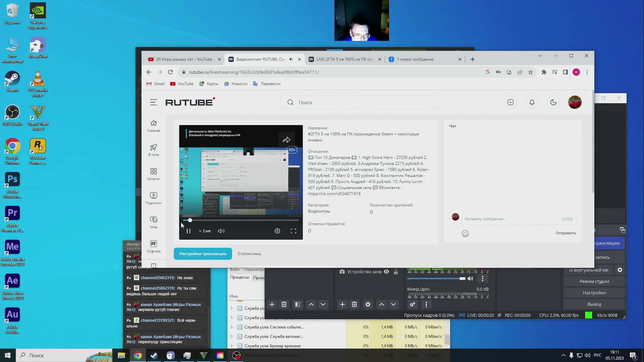The height and width of the screenshot is (362, 644).
Task: Click the share arrow on video
Action: 287,140
